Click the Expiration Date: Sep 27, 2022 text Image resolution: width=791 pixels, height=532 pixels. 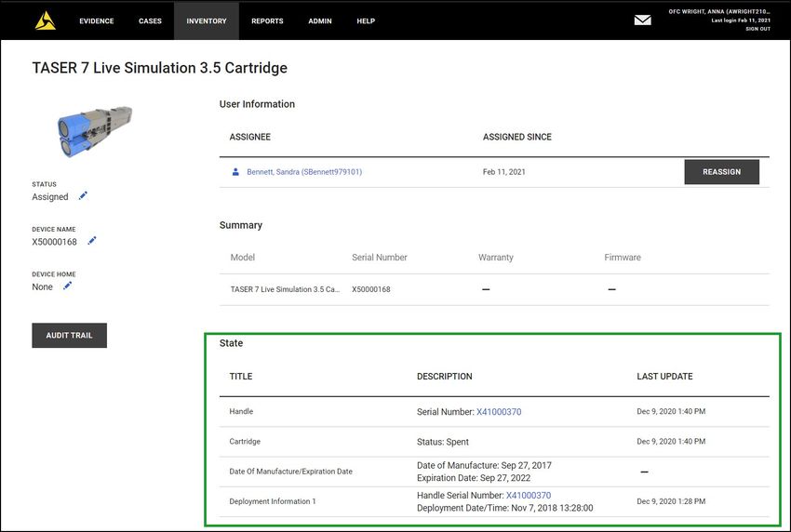[x=474, y=478]
